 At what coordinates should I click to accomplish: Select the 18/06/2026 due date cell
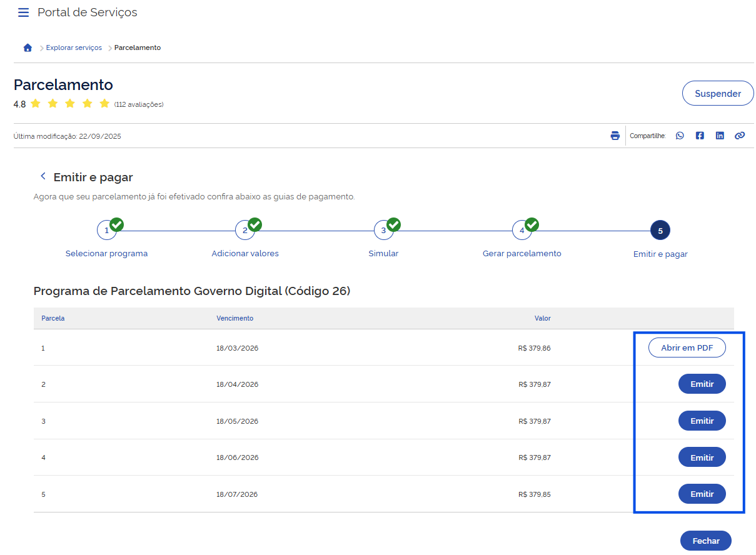(238, 457)
